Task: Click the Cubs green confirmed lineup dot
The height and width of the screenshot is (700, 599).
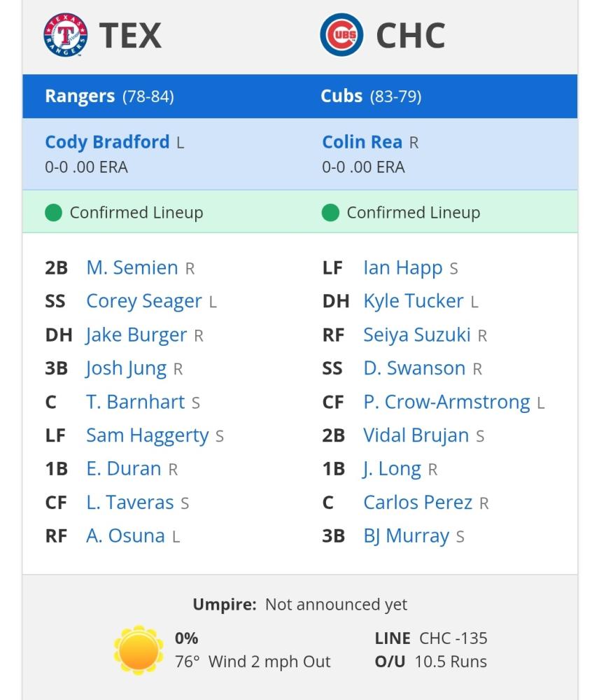Action: pos(330,213)
